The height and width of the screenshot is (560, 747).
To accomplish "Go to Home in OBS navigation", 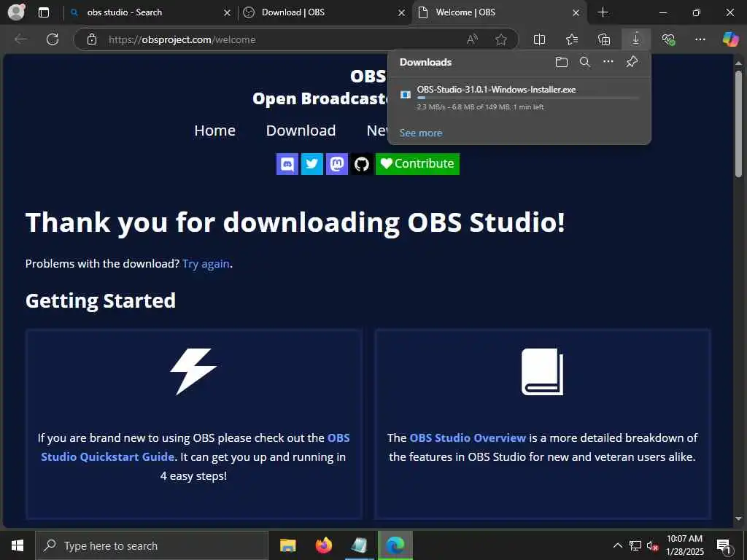I will tap(215, 131).
